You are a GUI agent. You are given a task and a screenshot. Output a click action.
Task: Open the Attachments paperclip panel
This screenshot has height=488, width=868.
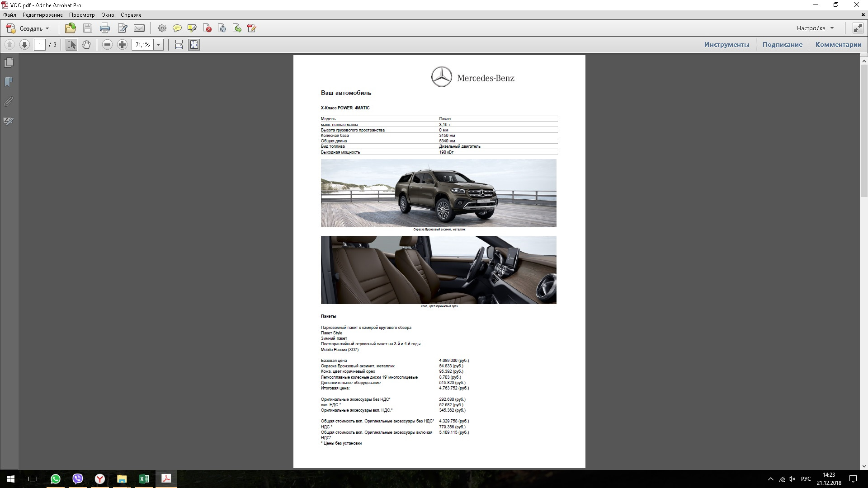9,102
